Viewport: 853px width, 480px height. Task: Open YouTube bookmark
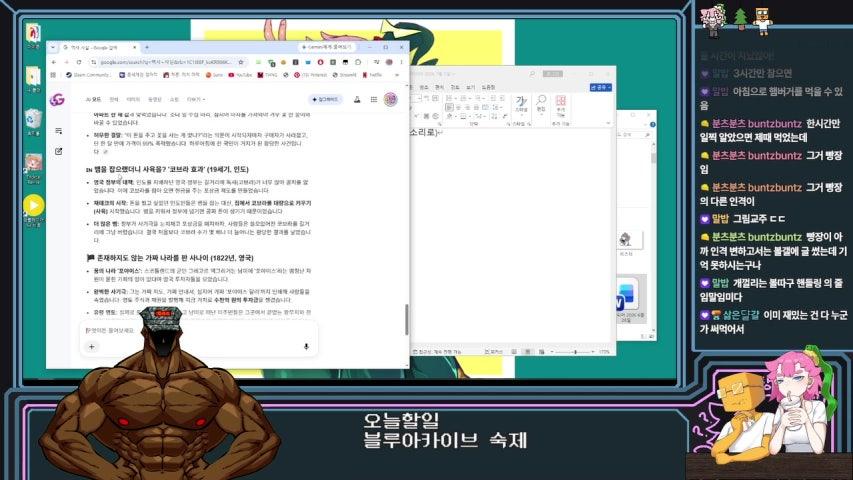point(240,75)
